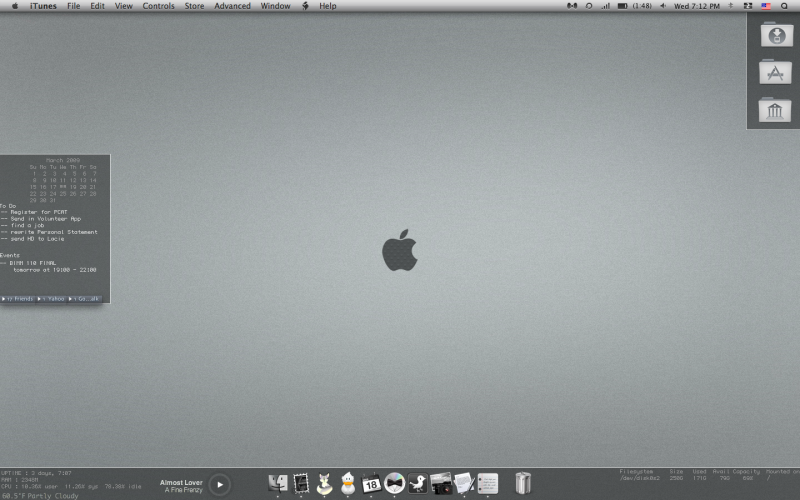The height and width of the screenshot is (500, 800).
Task: Open the Applications folder stack
Action: (x=775, y=72)
